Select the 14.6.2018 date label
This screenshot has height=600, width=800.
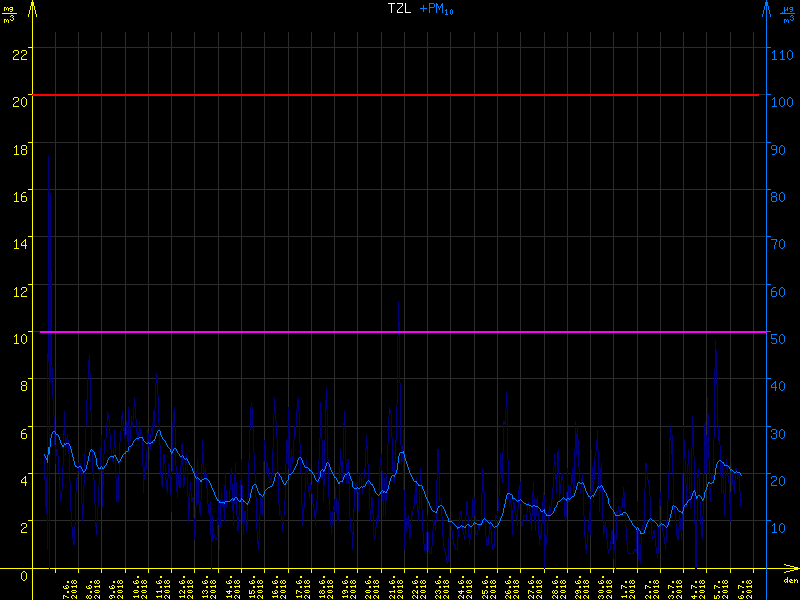[232, 587]
